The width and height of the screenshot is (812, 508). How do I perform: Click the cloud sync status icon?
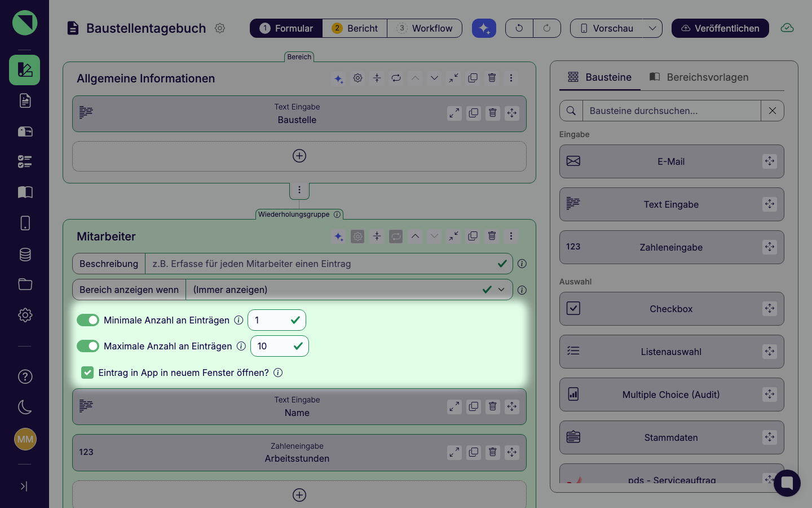[x=787, y=28]
